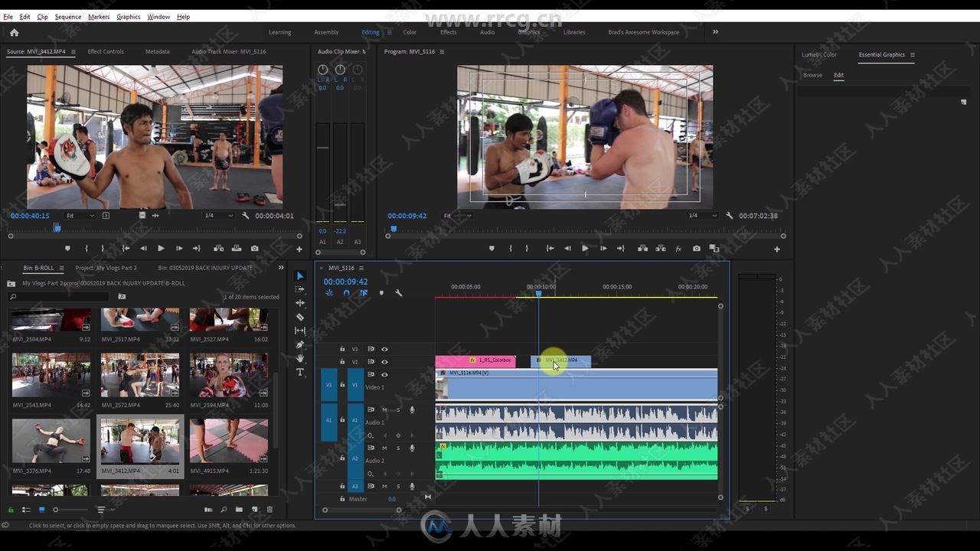980x551 pixels.
Task: Select the Slip tool
Action: (300, 331)
